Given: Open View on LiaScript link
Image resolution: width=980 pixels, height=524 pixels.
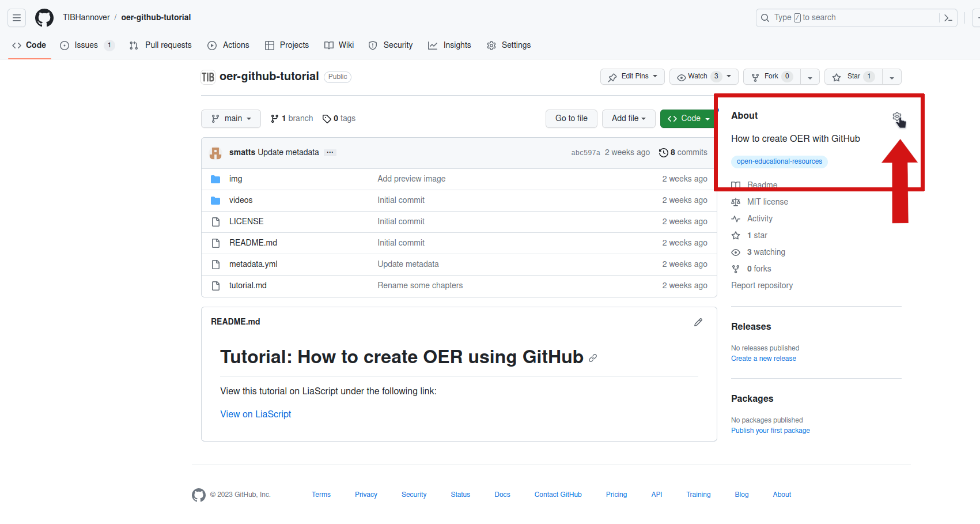Looking at the screenshot, I should pyautogui.click(x=256, y=414).
